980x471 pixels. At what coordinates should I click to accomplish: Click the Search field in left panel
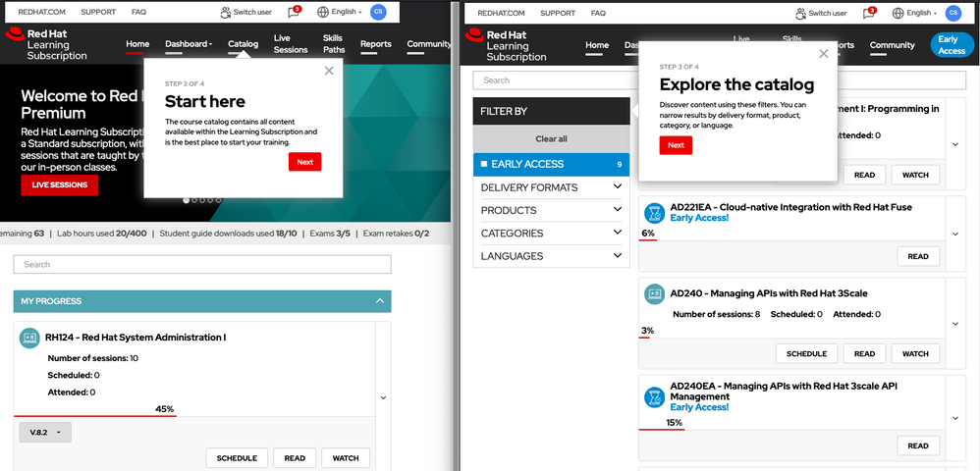click(x=202, y=265)
